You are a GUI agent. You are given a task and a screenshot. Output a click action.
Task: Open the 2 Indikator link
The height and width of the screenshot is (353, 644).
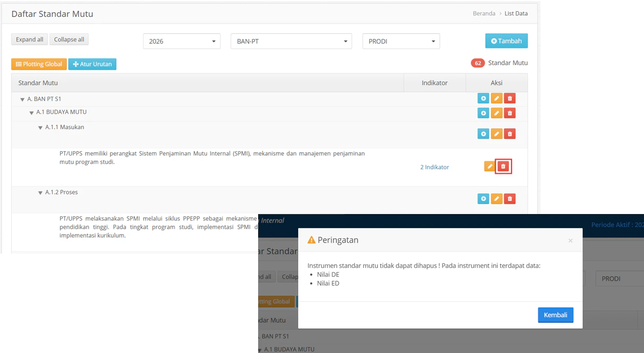[434, 167]
